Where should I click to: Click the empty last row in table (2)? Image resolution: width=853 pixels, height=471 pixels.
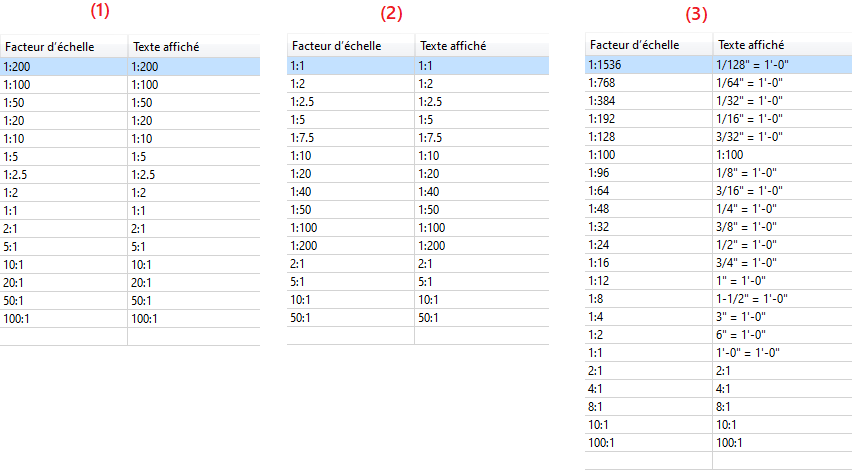click(418, 335)
